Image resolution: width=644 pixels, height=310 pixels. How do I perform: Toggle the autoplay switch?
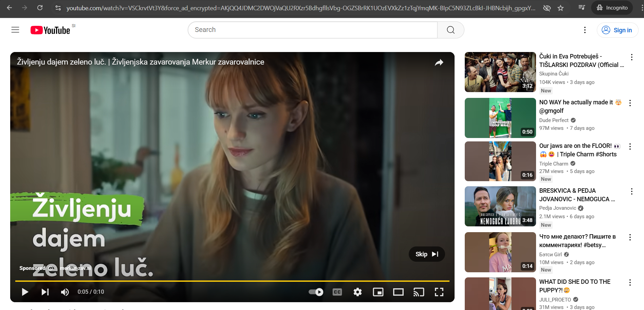(x=316, y=292)
